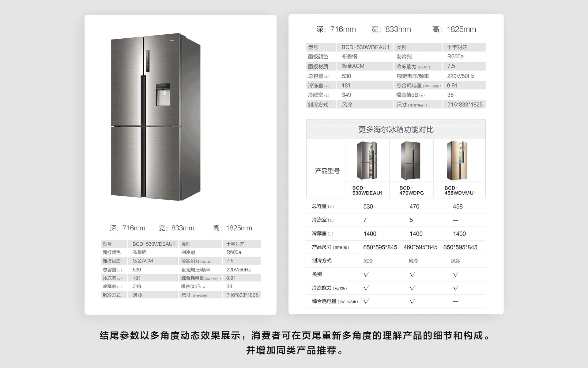Click 十字对开 category value in left card
Image resolution: width=588 pixels, height=368 pixels.
[235, 244]
